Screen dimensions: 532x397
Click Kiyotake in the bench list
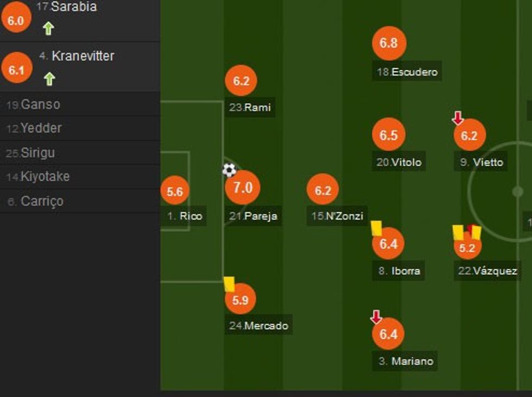coord(80,177)
